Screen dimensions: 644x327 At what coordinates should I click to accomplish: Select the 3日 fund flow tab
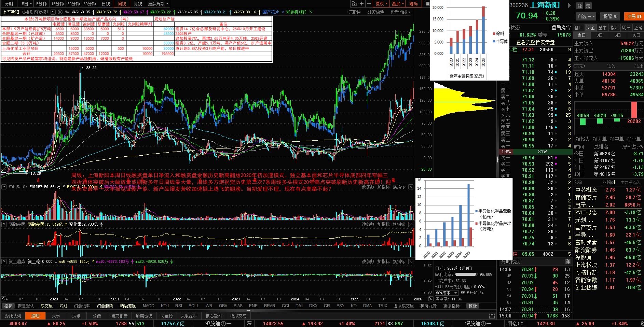[x=600, y=35]
